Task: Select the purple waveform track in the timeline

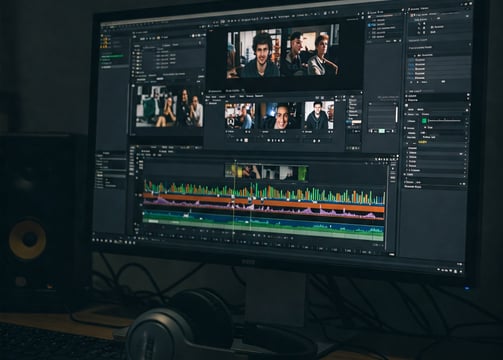Action: point(263,209)
